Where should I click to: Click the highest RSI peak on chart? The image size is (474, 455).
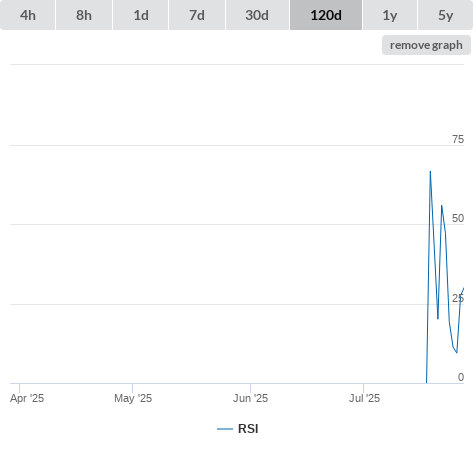click(x=430, y=172)
